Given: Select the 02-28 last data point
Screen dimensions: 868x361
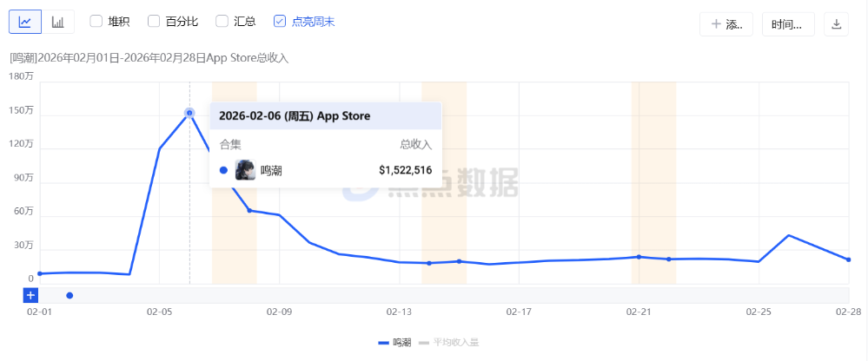Looking at the screenshot, I should 848,259.
